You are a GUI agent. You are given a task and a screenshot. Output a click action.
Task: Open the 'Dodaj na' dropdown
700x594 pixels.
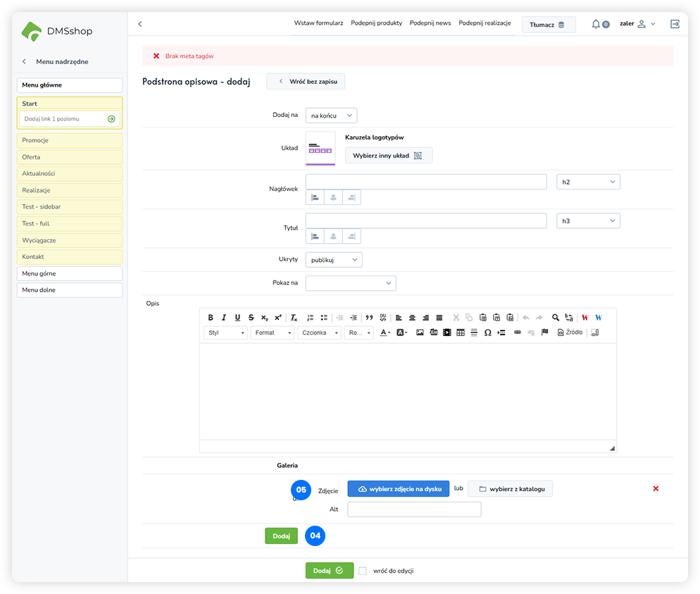[331, 115]
